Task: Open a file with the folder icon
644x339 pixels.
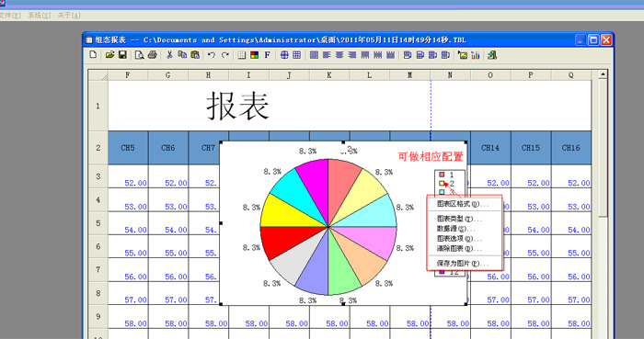Action: pos(109,54)
